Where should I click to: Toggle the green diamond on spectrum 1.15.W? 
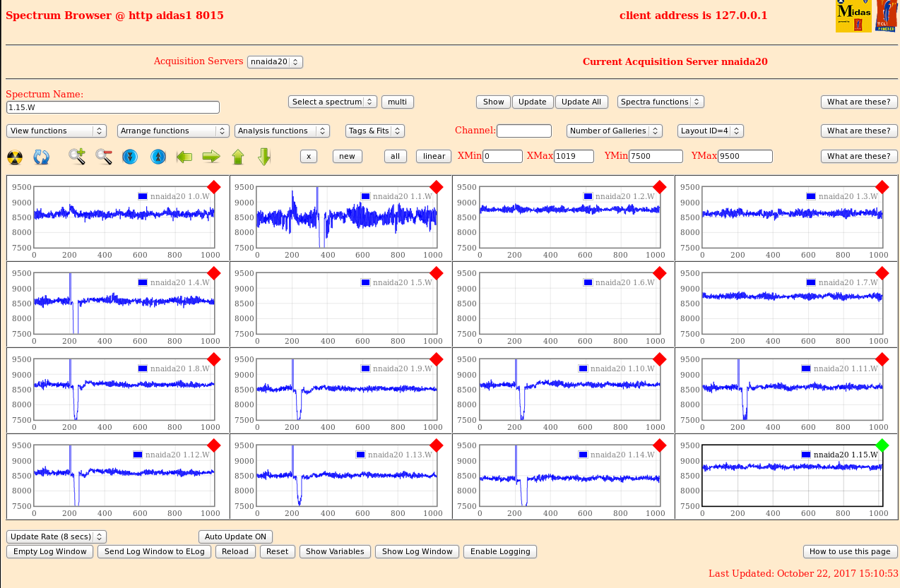coord(882,445)
